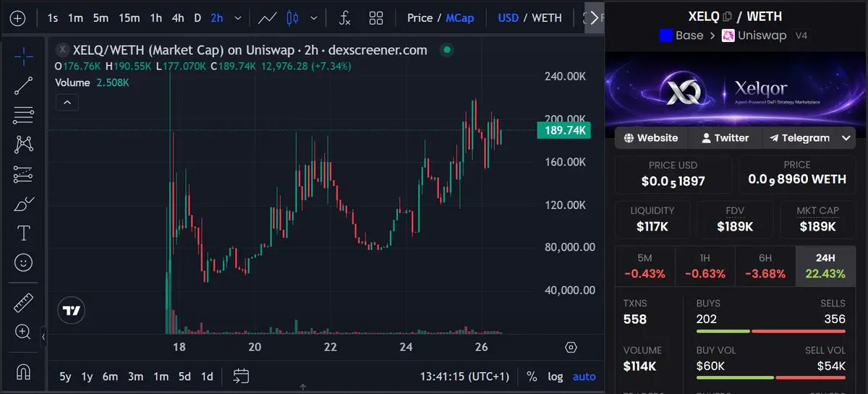Screen dimensions: 868x394
Task: Expand more social links chevron
Action: click(846, 138)
